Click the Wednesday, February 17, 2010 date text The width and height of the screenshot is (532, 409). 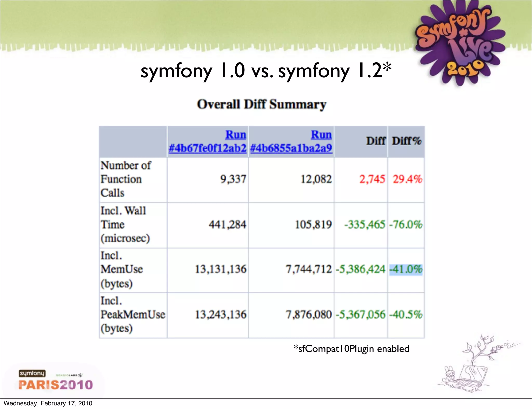[x=48, y=403]
